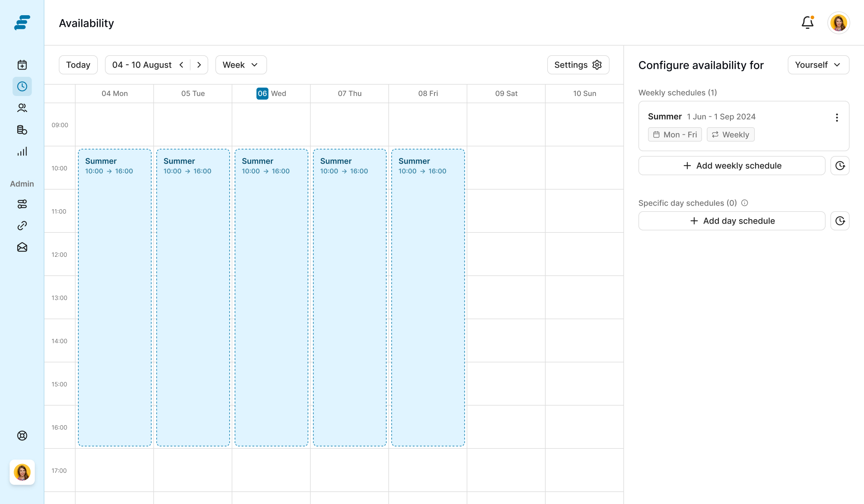Viewport: 864px width, 504px height.
Task: Open availability Settings
Action: tap(578, 65)
